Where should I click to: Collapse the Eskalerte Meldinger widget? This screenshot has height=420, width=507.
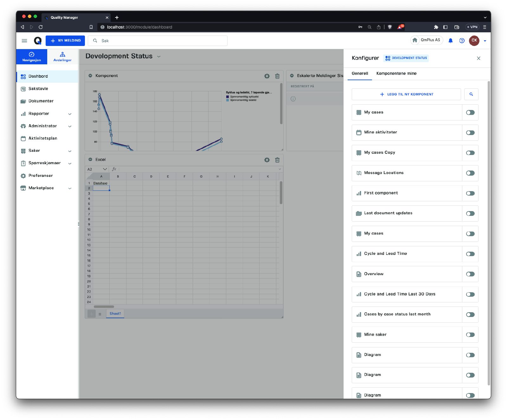pyautogui.click(x=292, y=76)
